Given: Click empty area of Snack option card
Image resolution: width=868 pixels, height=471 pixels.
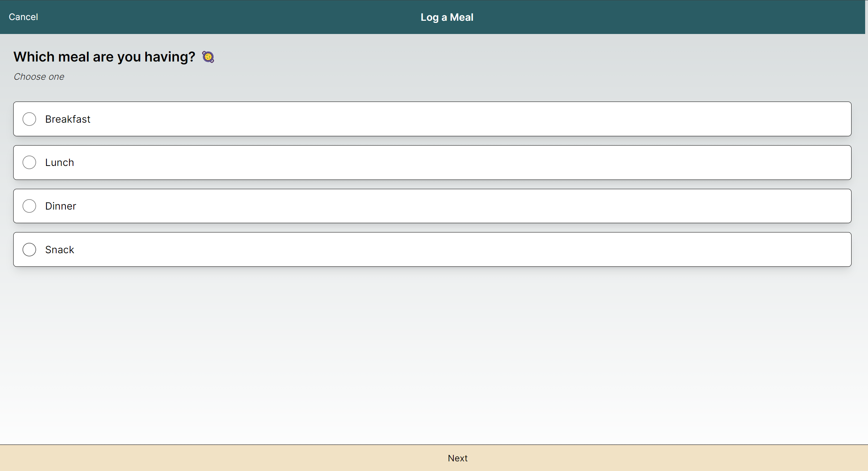Looking at the screenshot, I should coord(465,250).
